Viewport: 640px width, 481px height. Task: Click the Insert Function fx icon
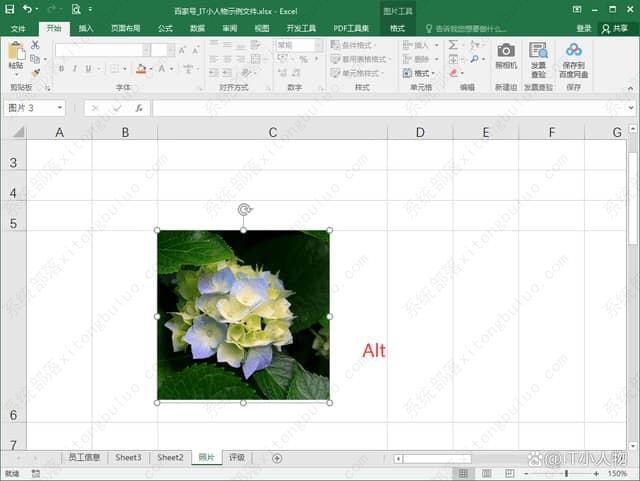pos(138,108)
